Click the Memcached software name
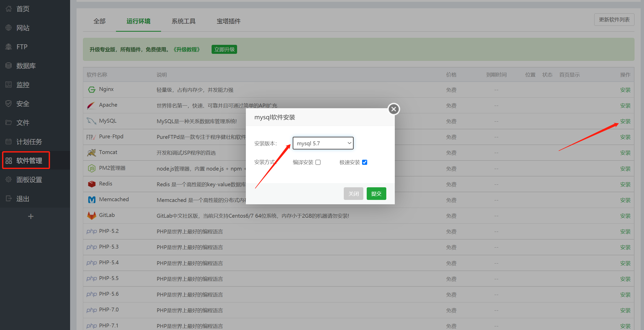This screenshot has height=330, width=644. (x=114, y=199)
